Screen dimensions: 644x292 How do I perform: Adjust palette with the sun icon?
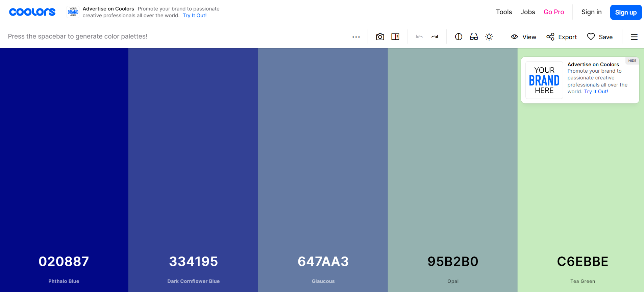pyautogui.click(x=489, y=37)
